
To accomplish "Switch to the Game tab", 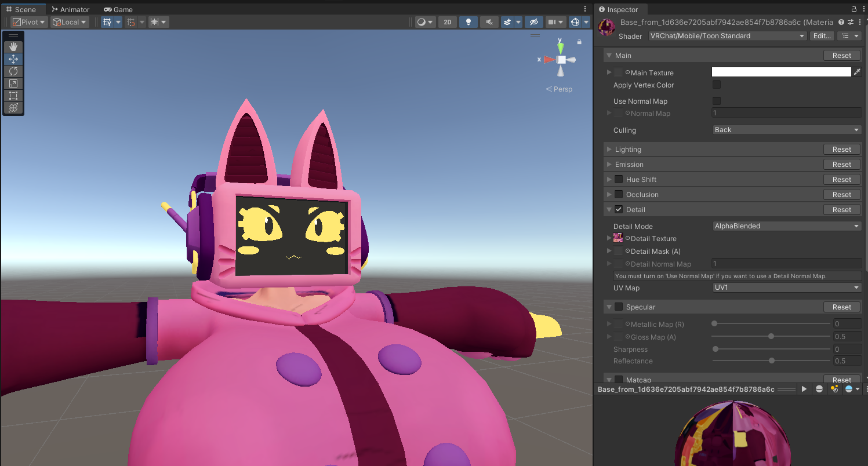I will pos(118,9).
